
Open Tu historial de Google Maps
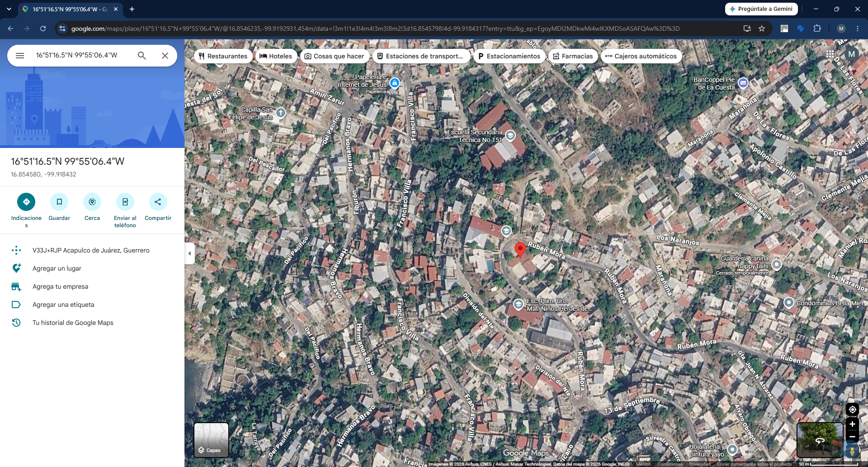[92, 323]
